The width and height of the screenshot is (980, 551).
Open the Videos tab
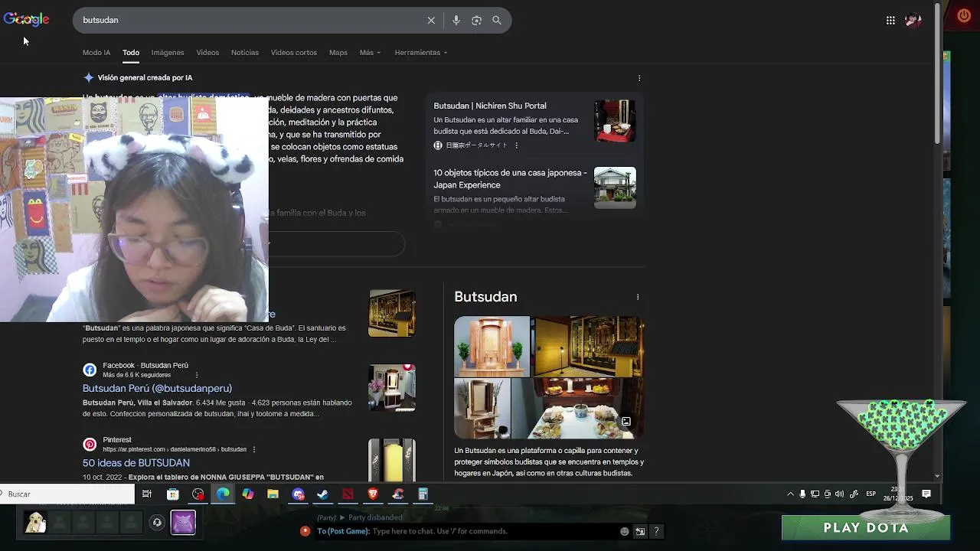(207, 53)
